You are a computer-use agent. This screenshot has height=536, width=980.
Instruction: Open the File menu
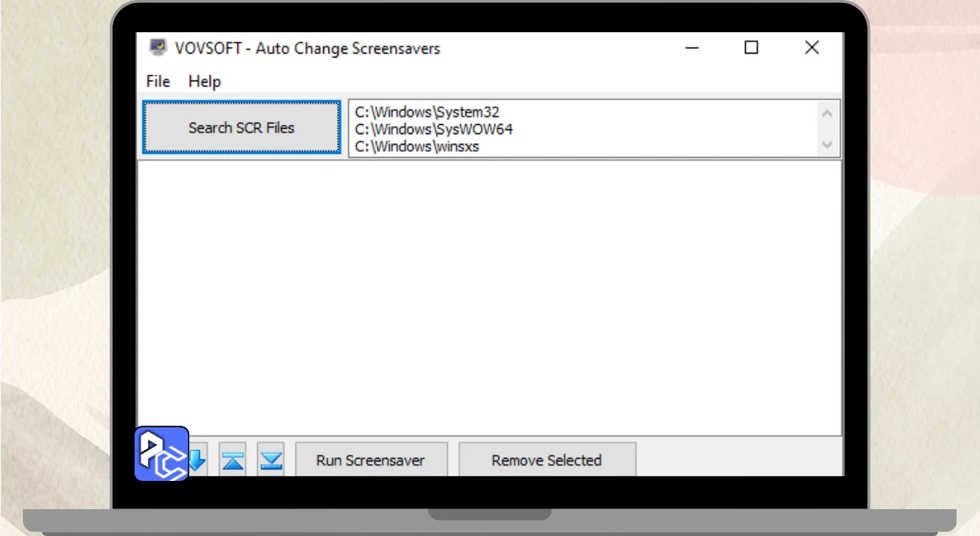(x=158, y=81)
